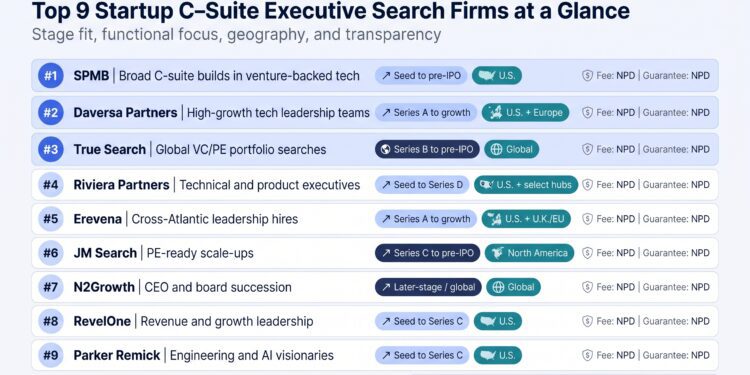Click the #3 rank badge for True Search
Screen dimensions: 750x375
[x=51, y=149]
